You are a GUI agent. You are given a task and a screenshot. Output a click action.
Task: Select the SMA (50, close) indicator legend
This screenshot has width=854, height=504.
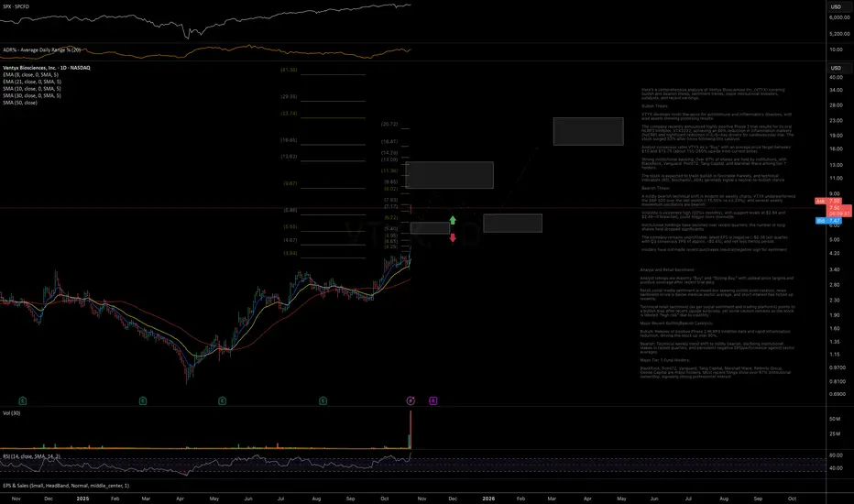pyautogui.click(x=20, y=103)
